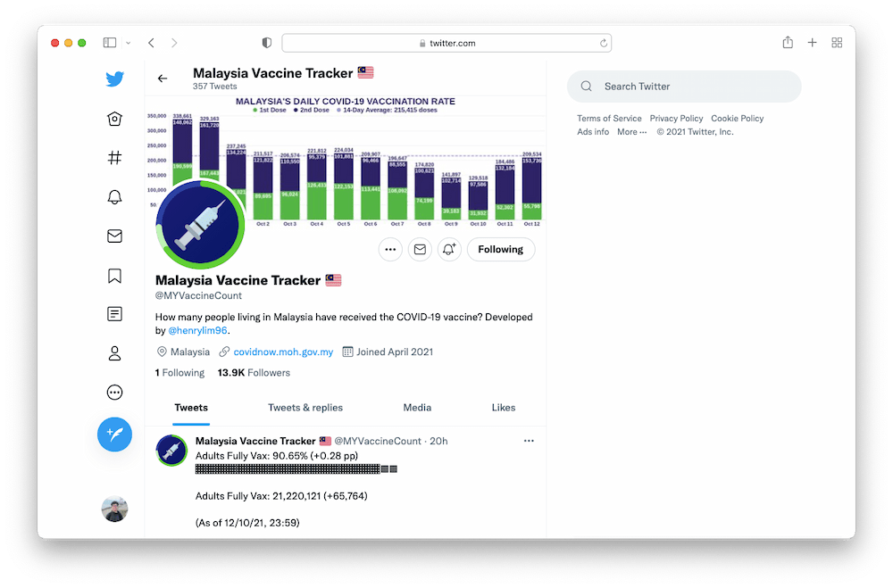Screen dimensions: 893x588
Task: Open the Notifications bell in the sidebar
Action: click(114, 197)
